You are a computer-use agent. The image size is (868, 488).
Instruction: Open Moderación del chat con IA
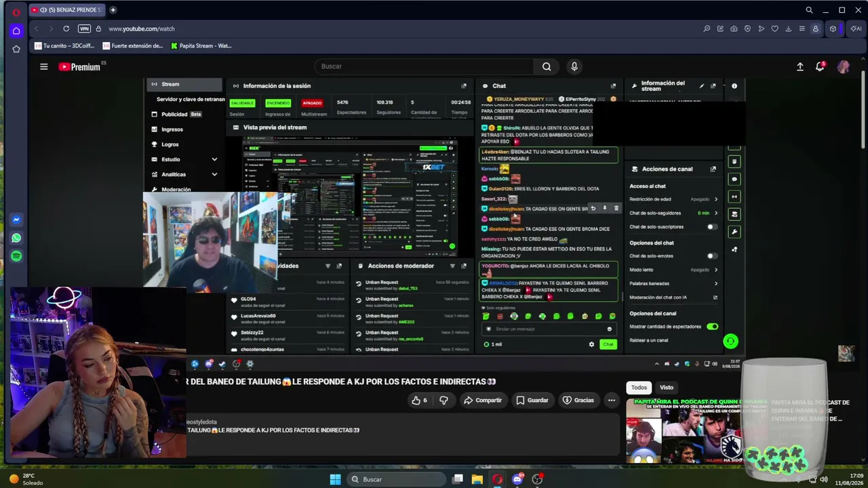pyautogui.click(x=673, y=298)
